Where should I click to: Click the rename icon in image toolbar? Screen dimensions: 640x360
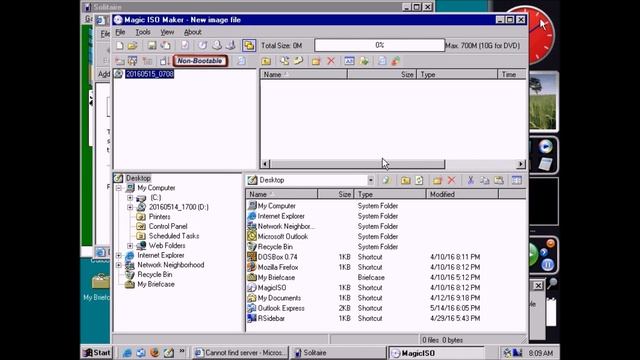point(349,61)
